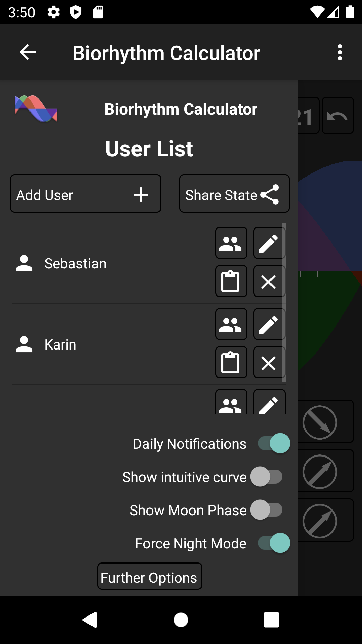The width and height of the screenshot is (362, 644).
Task: Open the three-dot overflow menu
Action: tap(340, 53)
